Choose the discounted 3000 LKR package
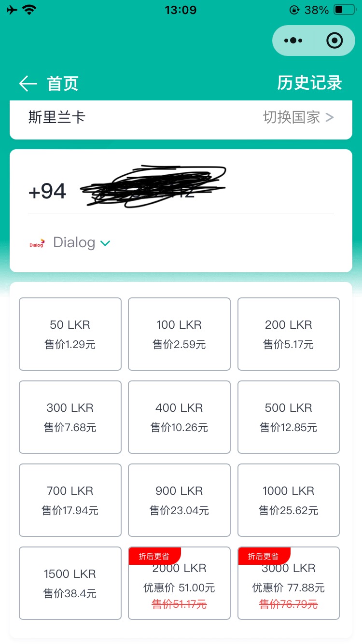The width and height of the screenshot is (362, 644). (x=289, y=583)
